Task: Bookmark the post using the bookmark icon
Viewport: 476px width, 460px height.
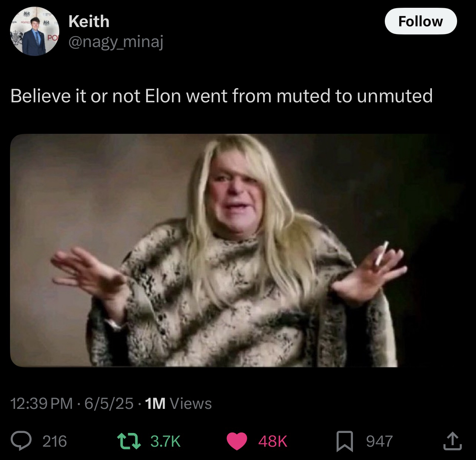Action: click(x=344, y=441)
